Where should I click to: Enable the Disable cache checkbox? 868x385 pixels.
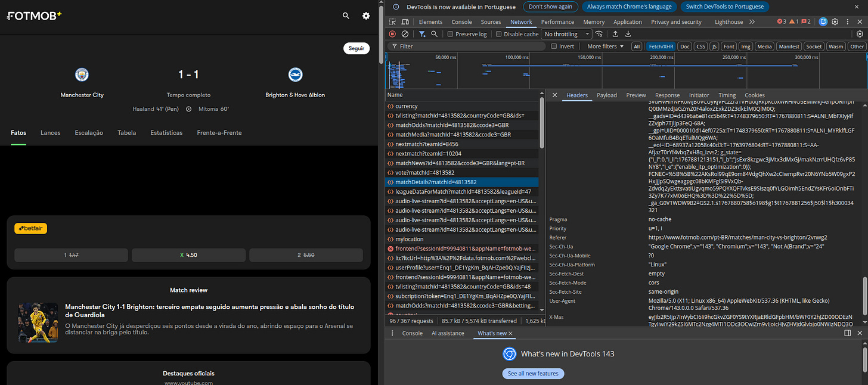499,34
